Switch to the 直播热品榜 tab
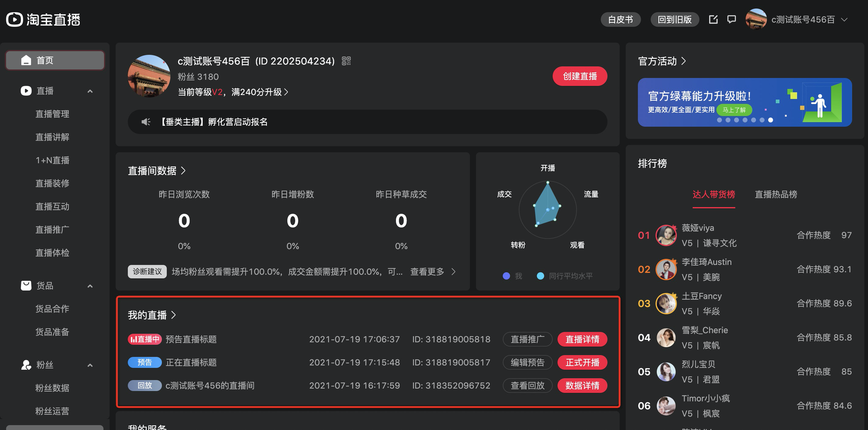This screenshot has width=868, height=430. 776,194
